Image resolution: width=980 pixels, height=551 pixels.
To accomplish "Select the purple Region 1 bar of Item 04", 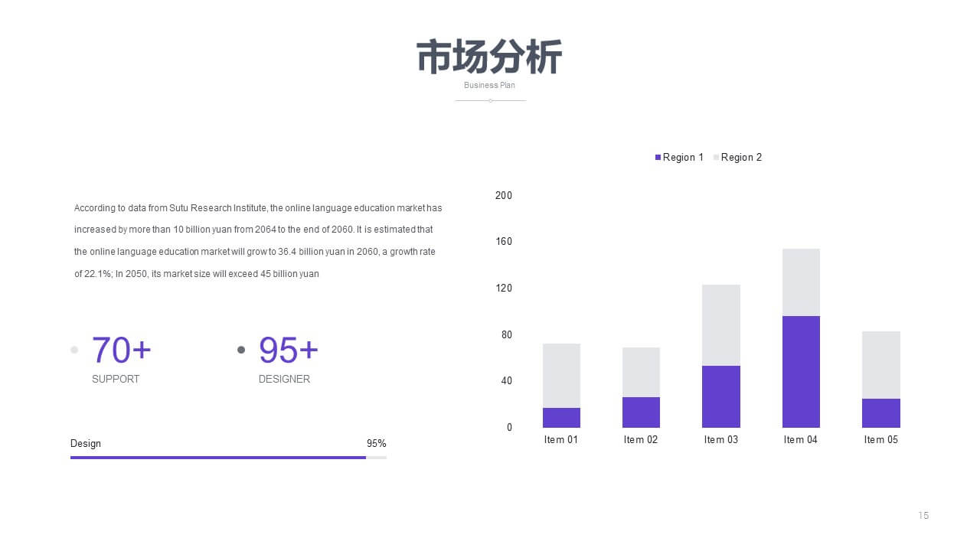I will [801, 372].
